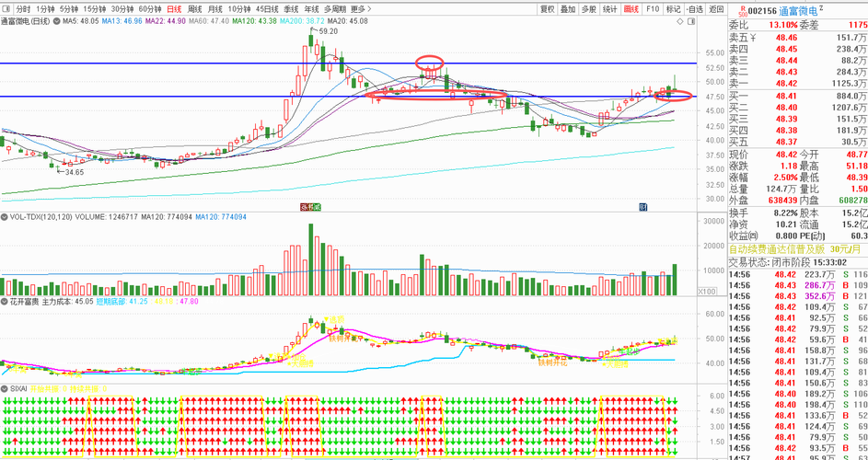The height and width of the screenshot is (460, 868).
Task: Click the MA60: 47.40 legend value
Action: [209, 21]
